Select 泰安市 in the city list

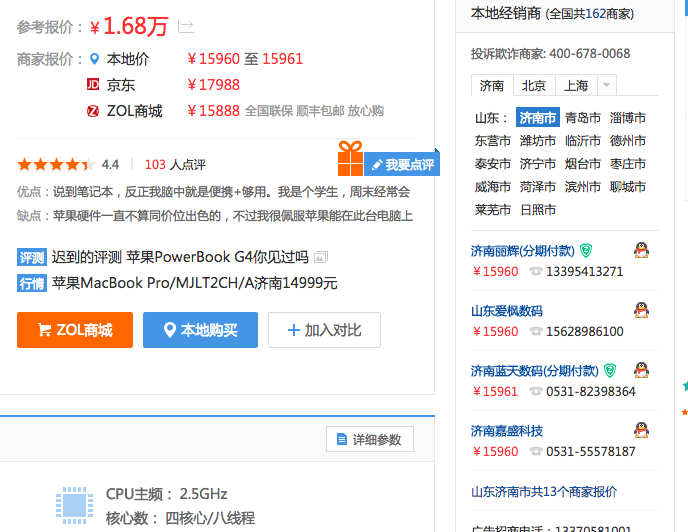click(493, 164)
